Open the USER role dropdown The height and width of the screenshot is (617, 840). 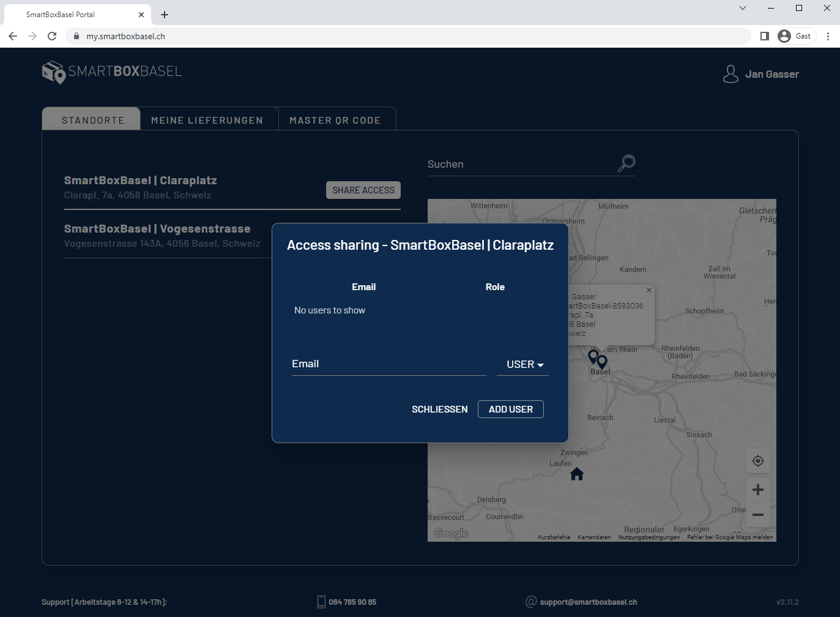tap(523, 364)
